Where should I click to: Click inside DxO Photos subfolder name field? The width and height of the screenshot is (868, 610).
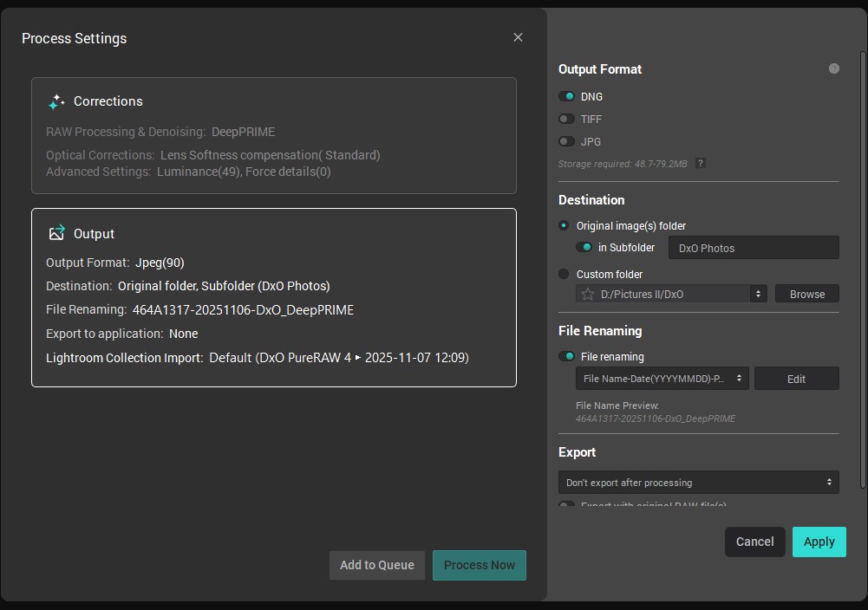point(753,248)
